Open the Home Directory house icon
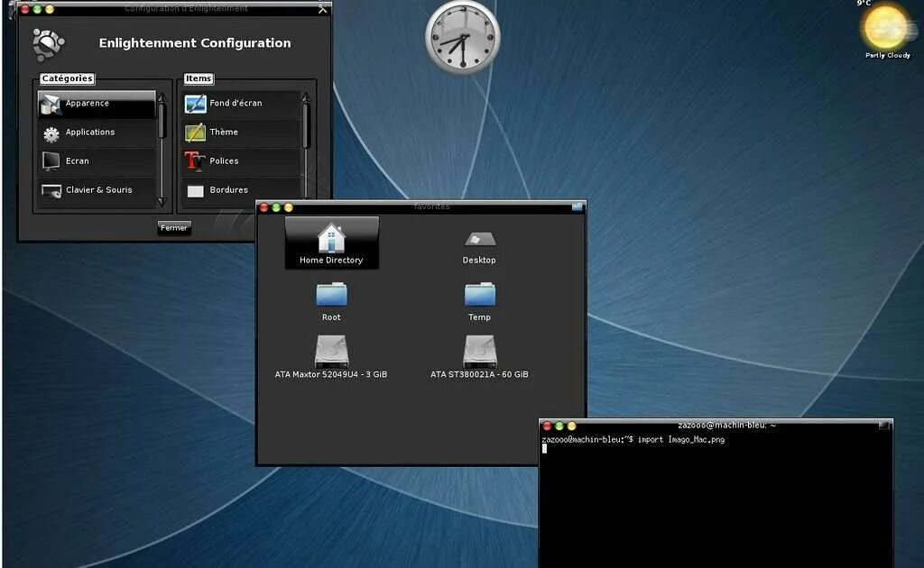The height and width of the screenshot is (568, 924). [x=331, y=238]
